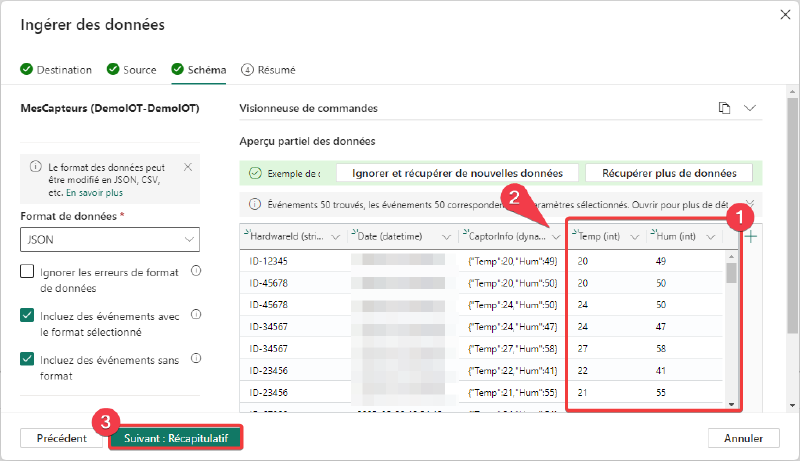The height and width of the screenshot is (461, 800).
Task: Click the type icon of HardwareId column
Action: click(x=246, y=233)
